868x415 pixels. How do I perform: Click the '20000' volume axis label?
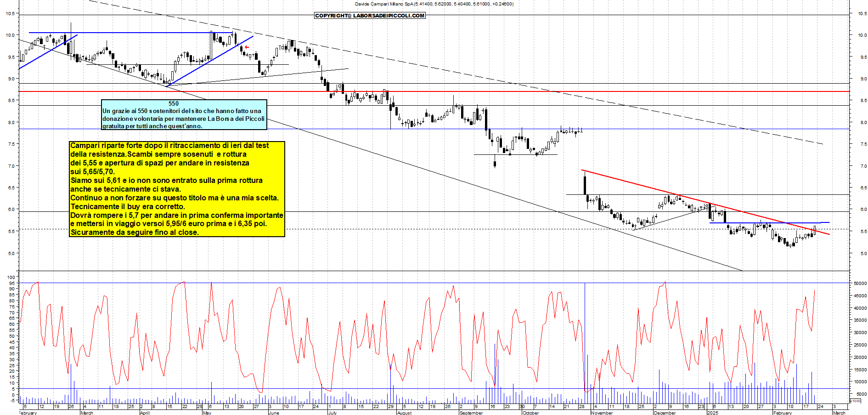click(860, 357)
